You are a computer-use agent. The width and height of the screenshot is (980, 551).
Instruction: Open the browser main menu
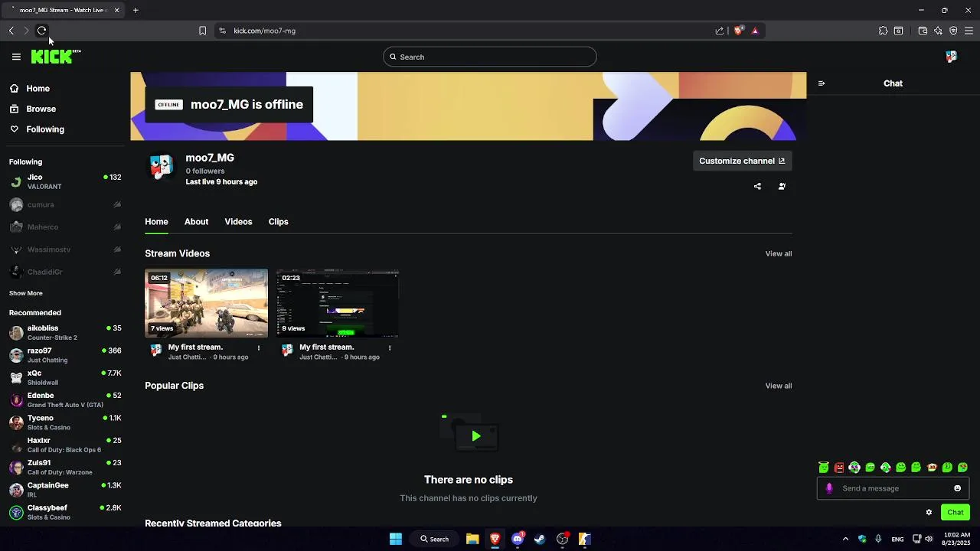[969, 31]
